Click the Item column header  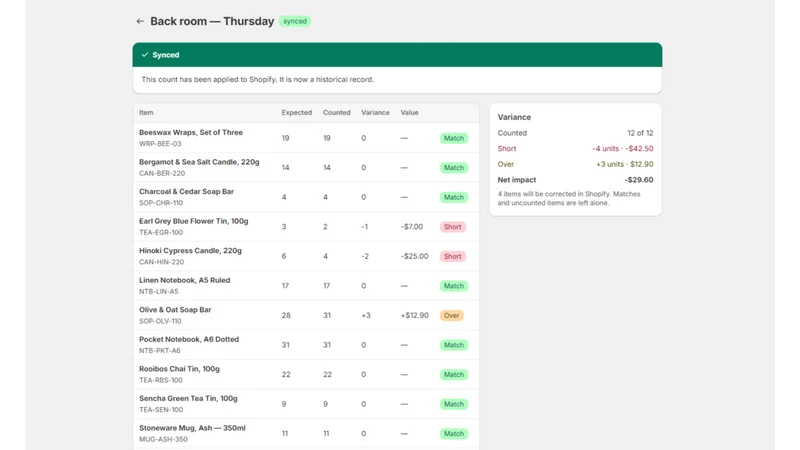[146, 113]
